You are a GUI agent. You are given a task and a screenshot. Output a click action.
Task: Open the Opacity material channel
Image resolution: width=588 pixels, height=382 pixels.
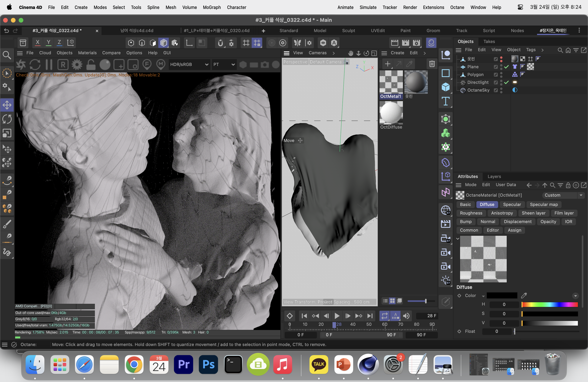coord(548,221)
